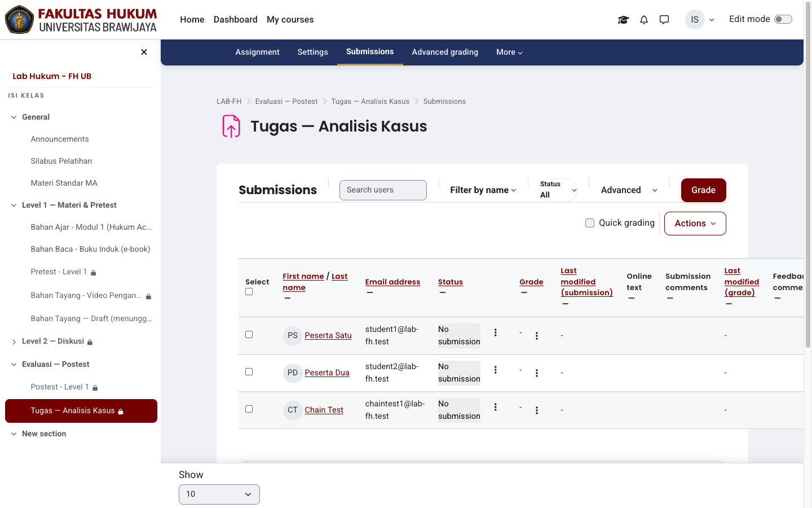This screenshot has width=812, height=508.
Task: Select the Chain Test row checkbox
Action: click(249, 409)
